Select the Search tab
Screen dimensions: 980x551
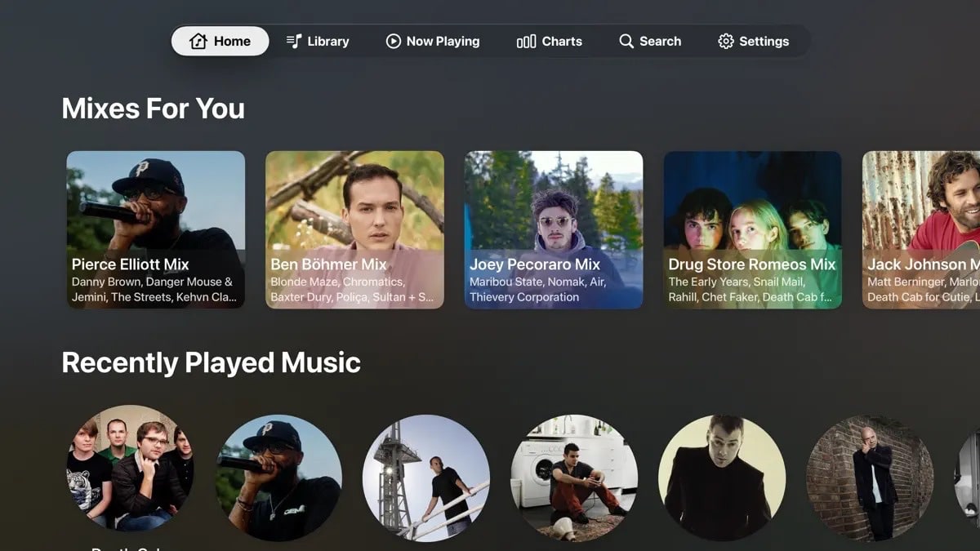coord(650,41)
